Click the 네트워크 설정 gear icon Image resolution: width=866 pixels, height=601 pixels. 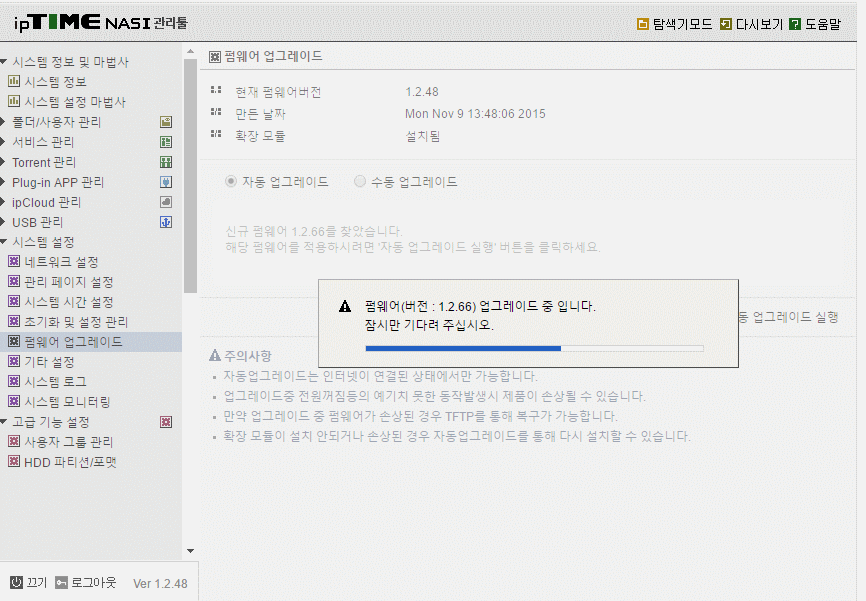(14, 261)
